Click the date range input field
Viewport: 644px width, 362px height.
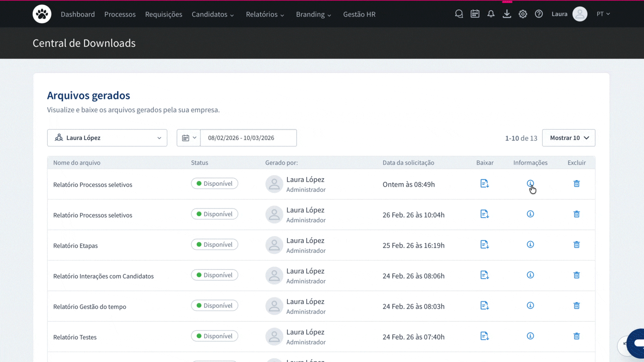click(248, 138)
